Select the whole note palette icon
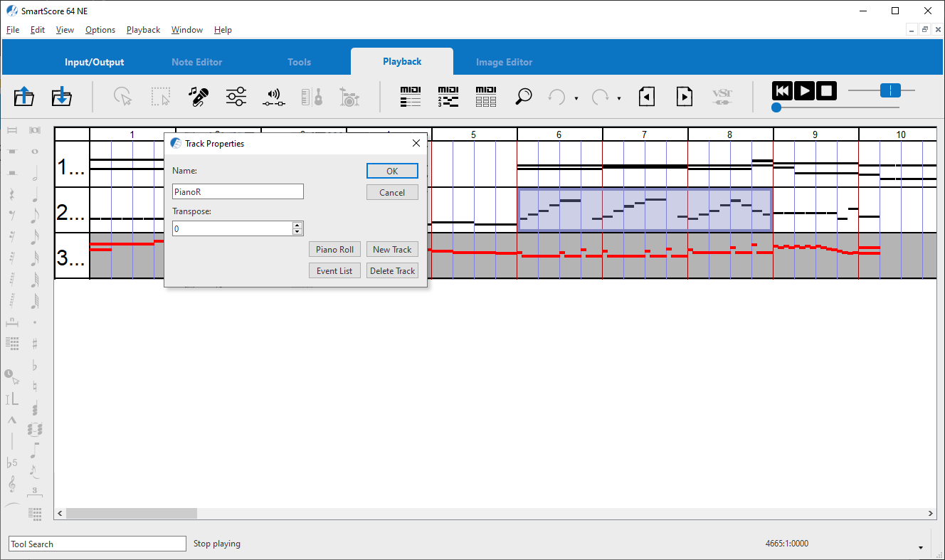Viewport: 945px width, 560px height. (x=35, y=152)
